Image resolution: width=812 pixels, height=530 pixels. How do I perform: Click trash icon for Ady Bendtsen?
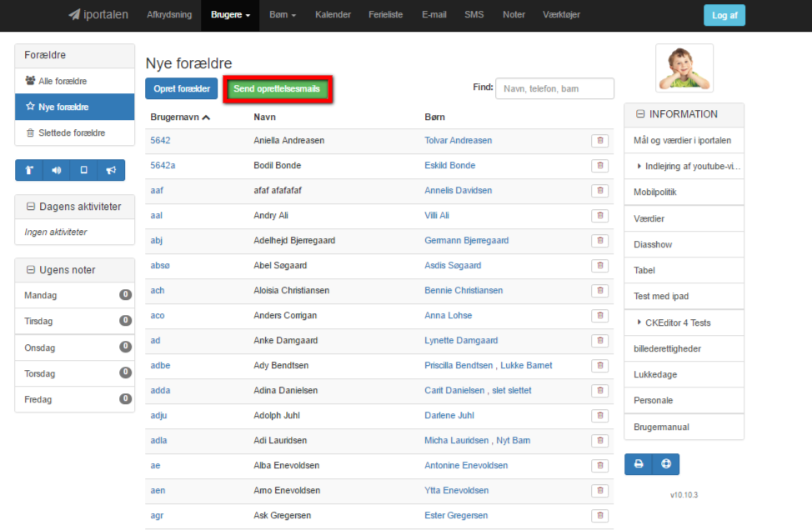click(599, 365)
